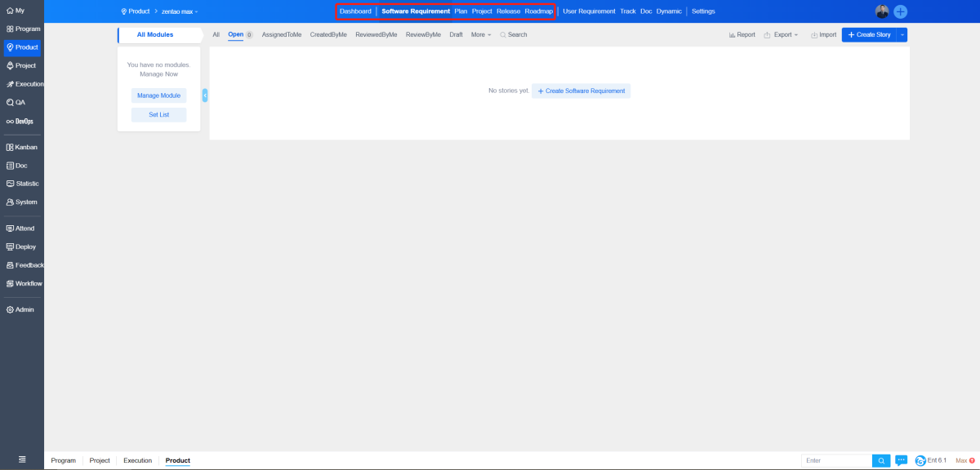Open the chat message bubble icon
Screen dimensions: 980x470
click(902, 460)
